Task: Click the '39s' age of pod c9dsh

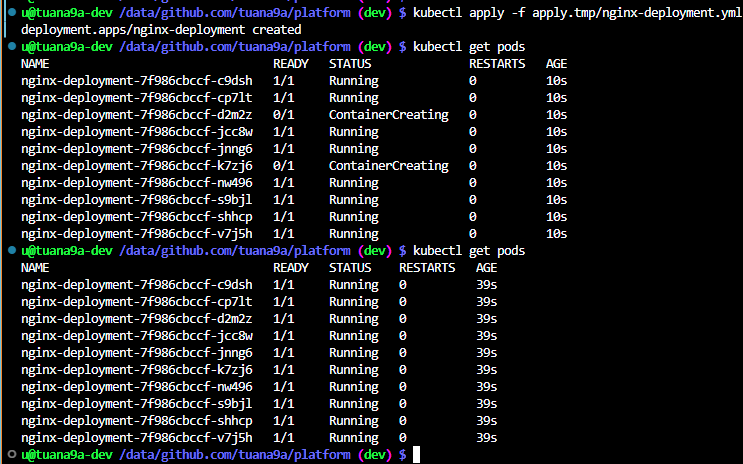Action: coord(487,285)
